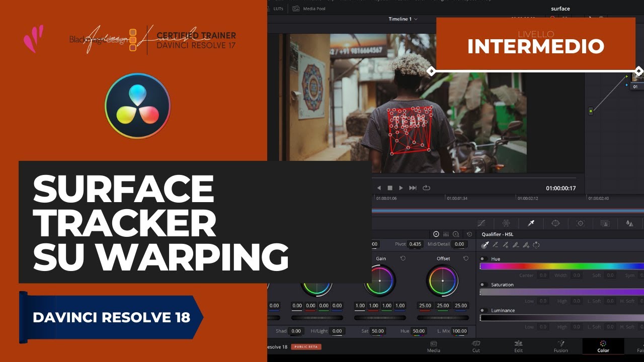Image resolution: width=644 pixels, height=362 pixels.
Task: Click the Hi/Light 0.00 field
Action: [x=337, y=331]
